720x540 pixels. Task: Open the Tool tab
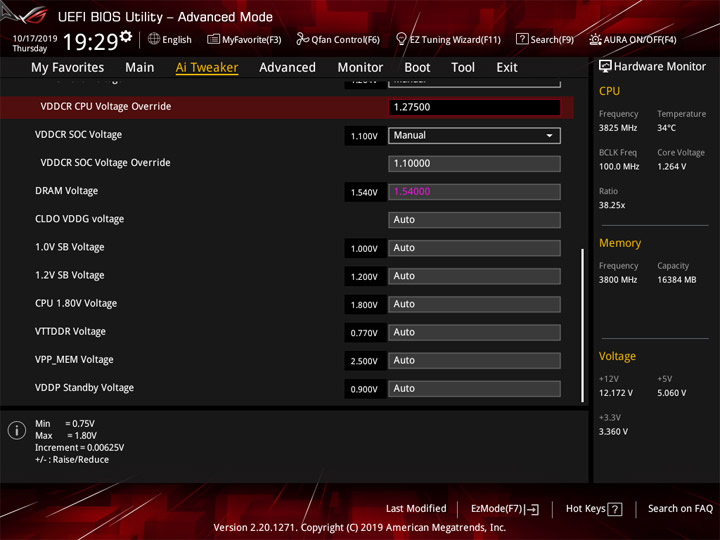pos(463,68)
